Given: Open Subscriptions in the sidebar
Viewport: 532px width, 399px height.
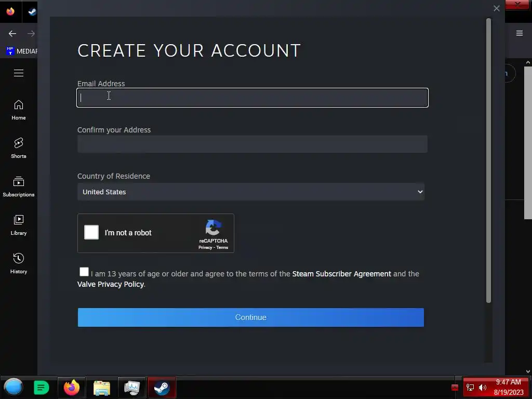Looking at the screenshot, I should pos(19,187).
